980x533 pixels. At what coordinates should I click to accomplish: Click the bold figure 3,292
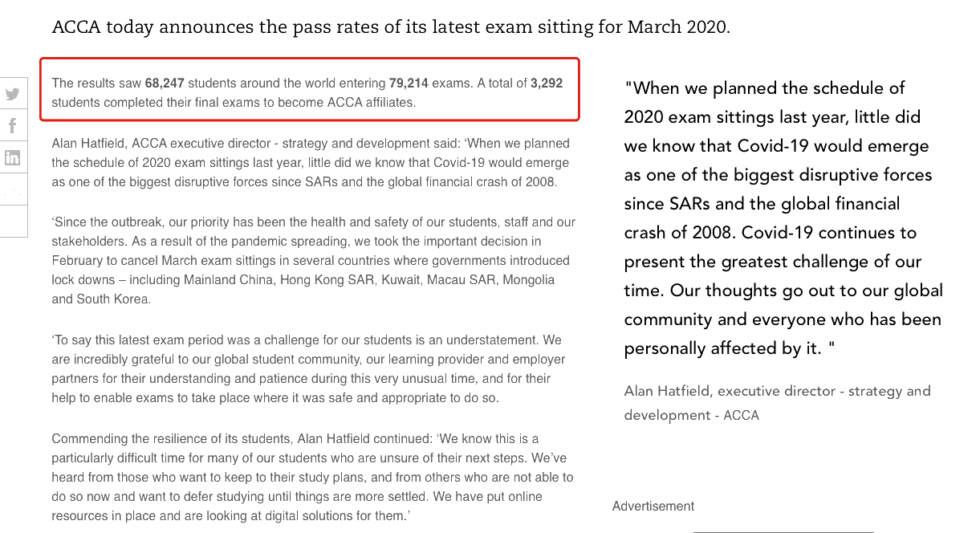547,83
